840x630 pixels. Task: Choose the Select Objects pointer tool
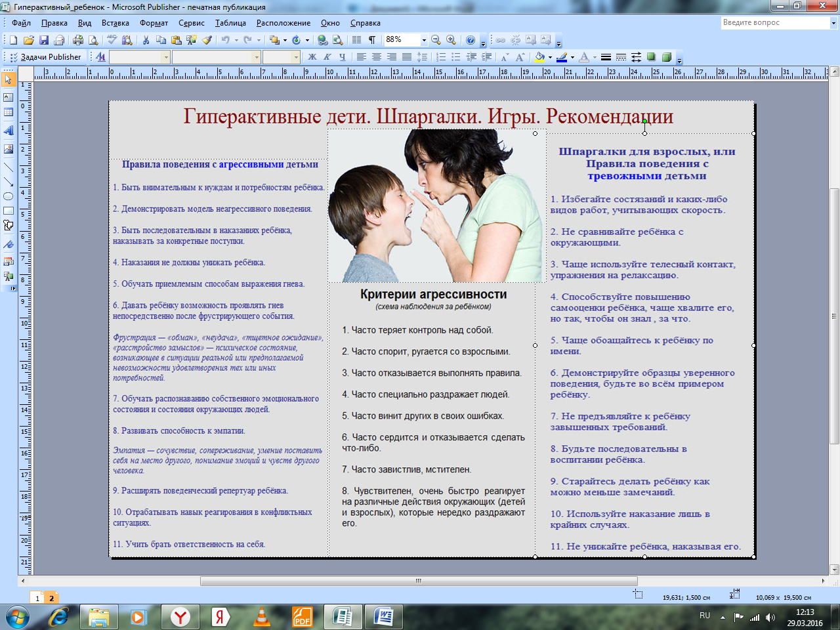click(9, 79)
